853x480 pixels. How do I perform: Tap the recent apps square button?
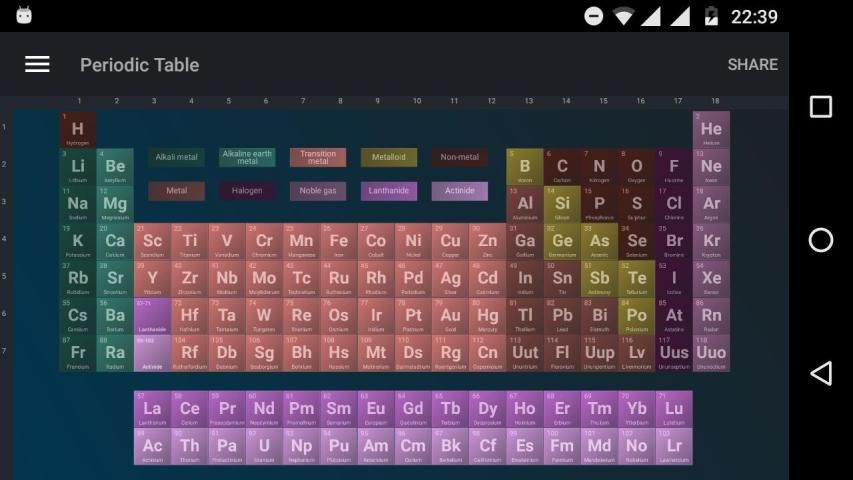point(820,107)
